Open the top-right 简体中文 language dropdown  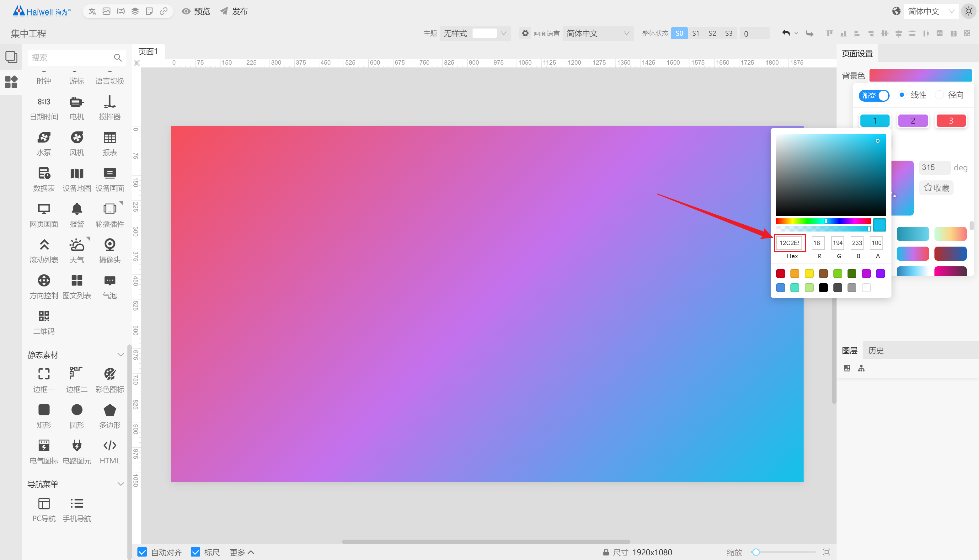931,11
